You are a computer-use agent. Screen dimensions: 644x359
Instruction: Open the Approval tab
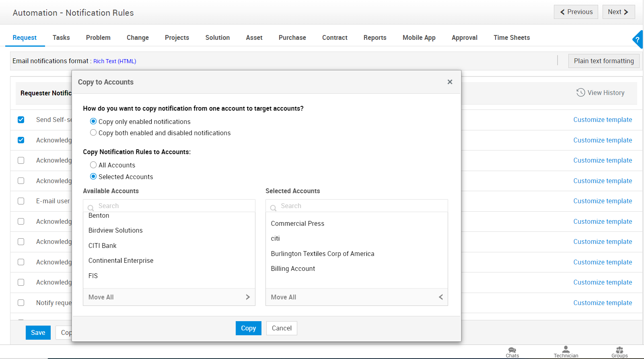(464, 37)
